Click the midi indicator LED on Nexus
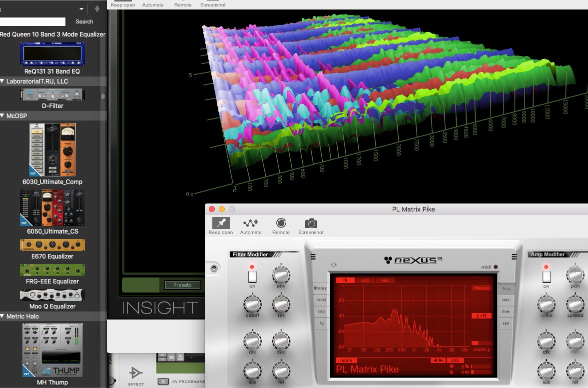This screenshot has height=388, width=588. 496,267
